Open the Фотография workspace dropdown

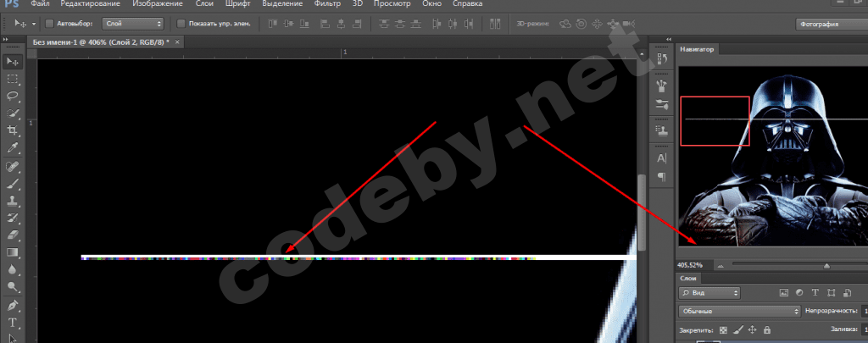tap(832, 25)
